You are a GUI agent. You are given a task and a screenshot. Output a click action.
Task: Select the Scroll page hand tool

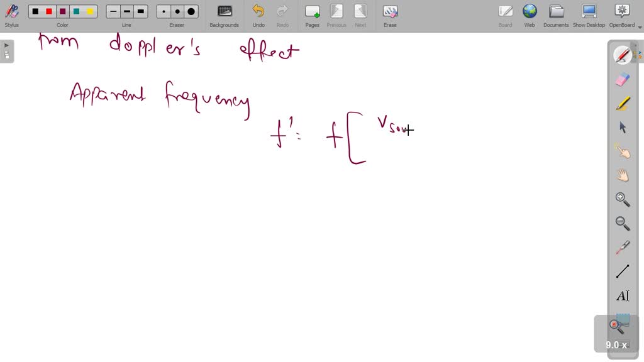[622, 176]
